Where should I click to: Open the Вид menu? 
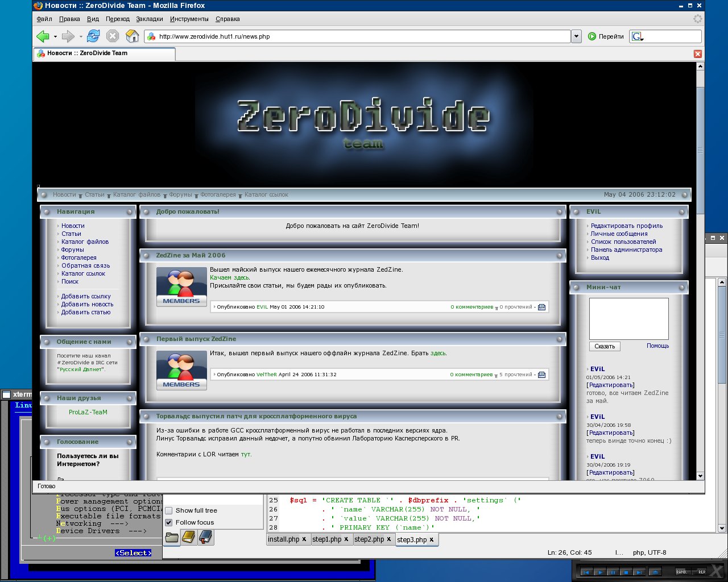93,19
